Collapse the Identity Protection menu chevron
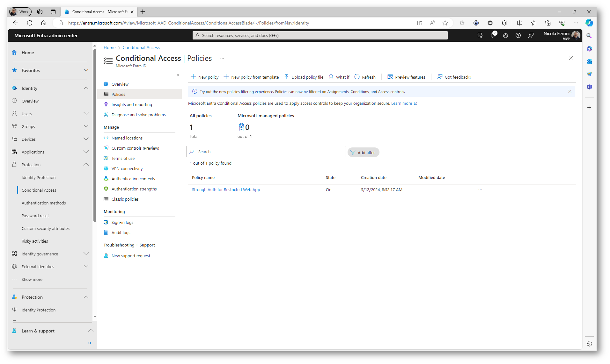 pos(86,164)
